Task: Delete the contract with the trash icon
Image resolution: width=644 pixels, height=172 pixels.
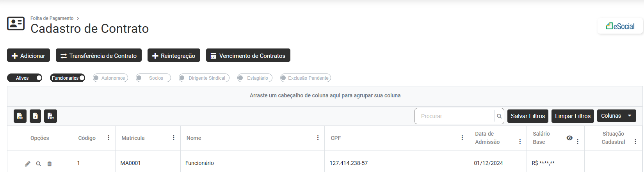Action: 50,164
